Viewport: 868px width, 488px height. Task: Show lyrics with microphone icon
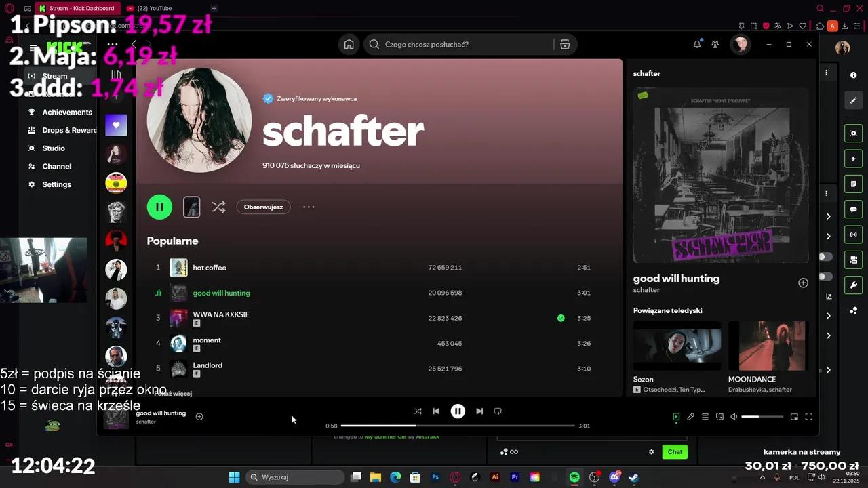coord(690,417)
